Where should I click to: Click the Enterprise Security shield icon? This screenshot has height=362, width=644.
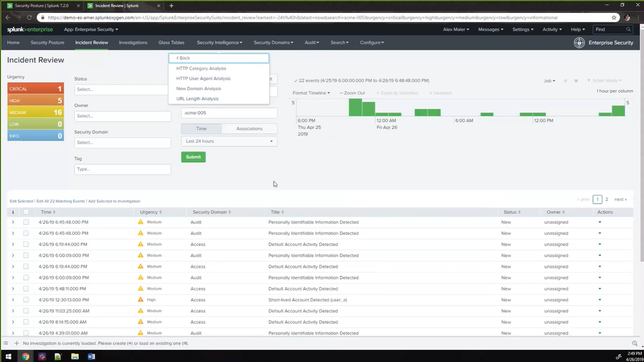579,43
